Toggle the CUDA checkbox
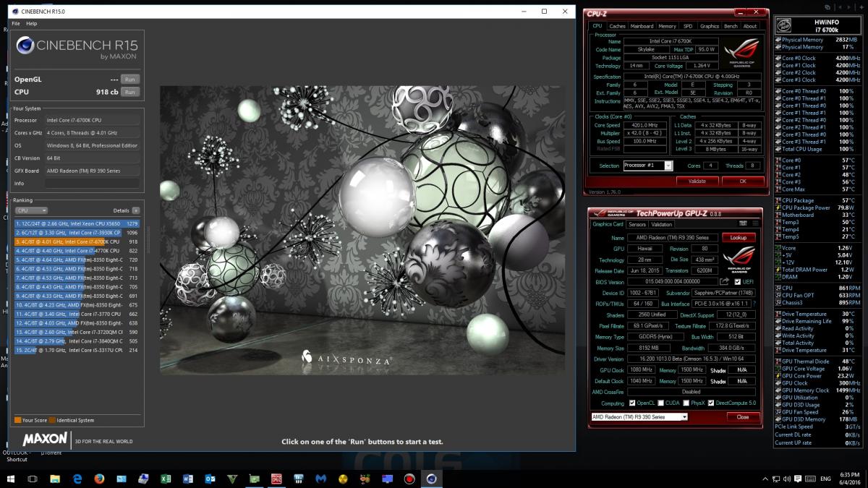The width and height of the screenshot is (868, 488). (x=660, y=403)
